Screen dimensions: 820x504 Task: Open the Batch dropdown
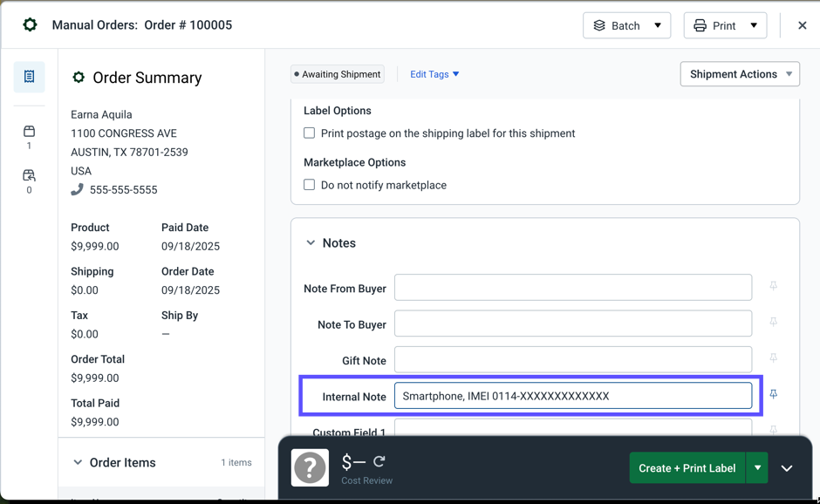coord(626,25)
